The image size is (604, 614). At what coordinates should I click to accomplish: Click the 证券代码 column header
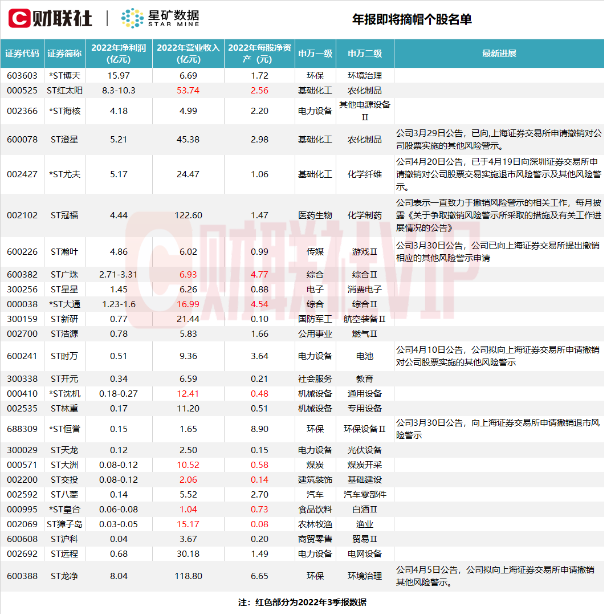tap(22, 54)
